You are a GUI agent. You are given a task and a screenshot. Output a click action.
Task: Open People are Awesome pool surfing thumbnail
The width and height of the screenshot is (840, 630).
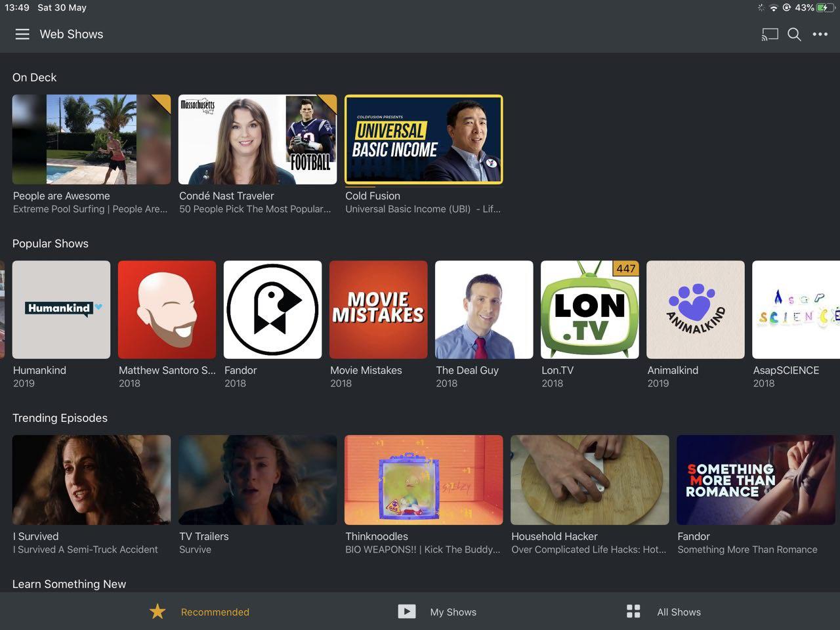(91, 140)
